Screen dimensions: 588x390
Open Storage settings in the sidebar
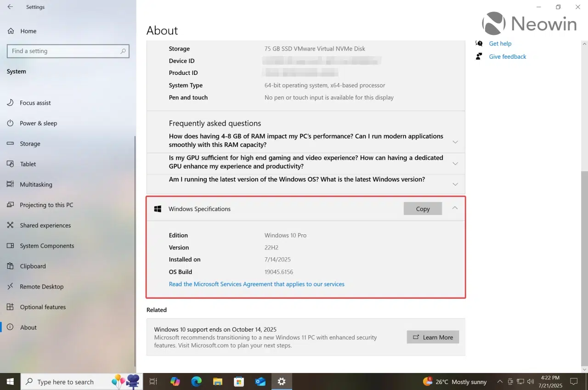click(30, 144)
